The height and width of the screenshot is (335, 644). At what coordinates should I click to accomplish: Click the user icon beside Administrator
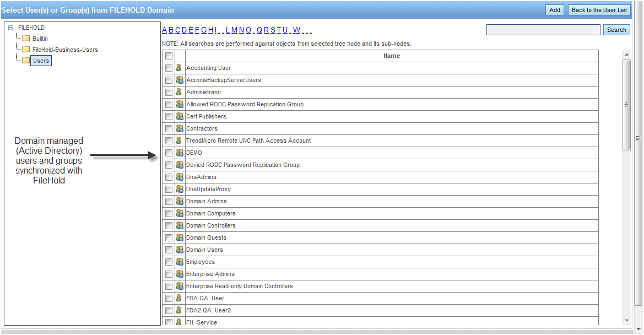[179, 92]
